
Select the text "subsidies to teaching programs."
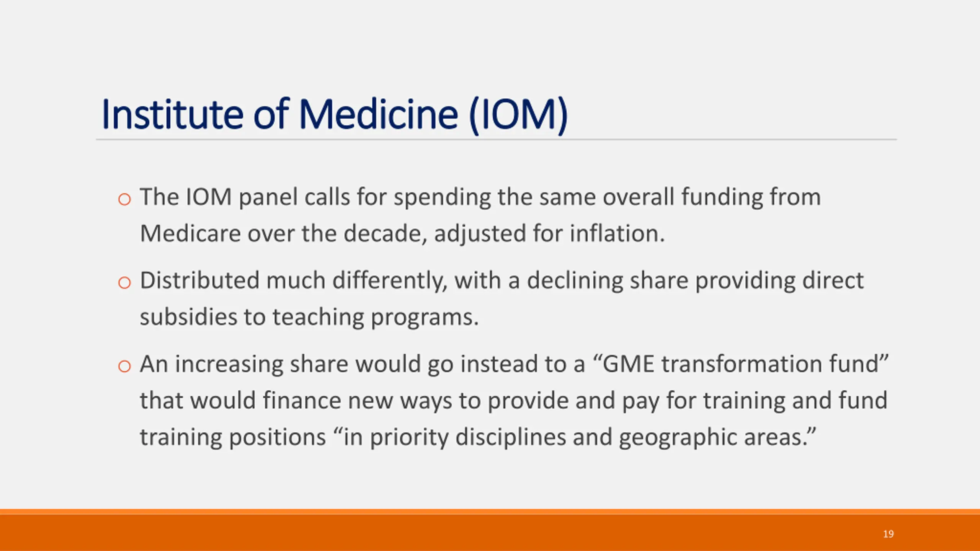pos(309,317)
